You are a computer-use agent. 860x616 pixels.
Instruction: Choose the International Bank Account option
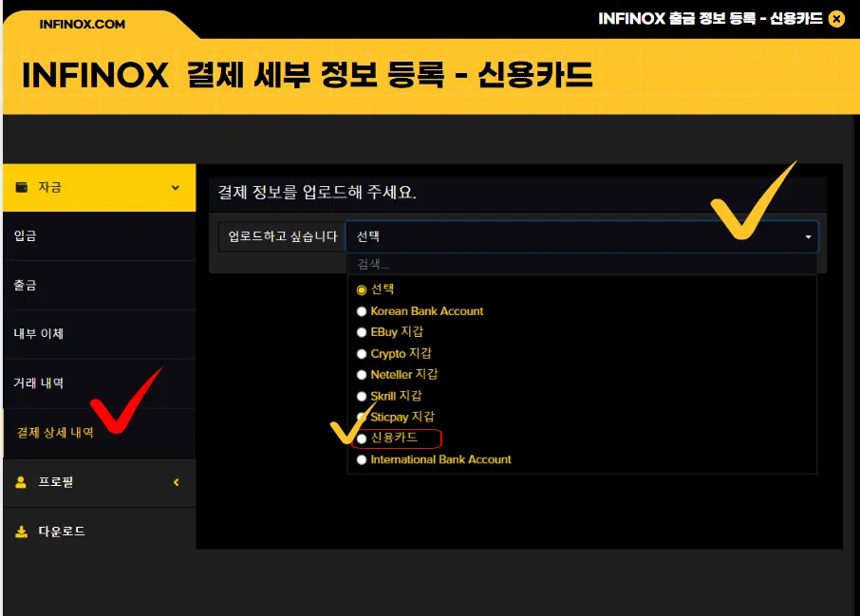(362, 459)
